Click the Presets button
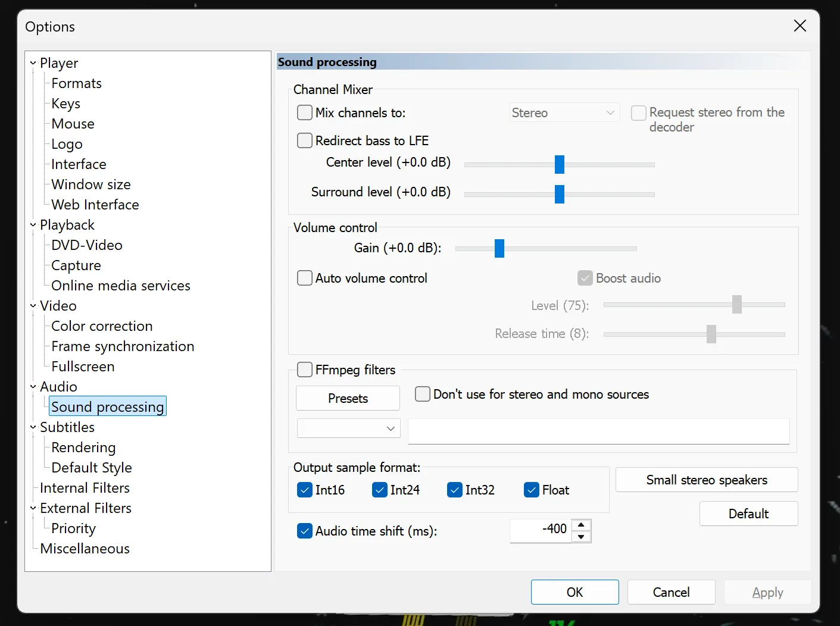Viewport: 840px width, 626px height. (x=348, y=398)
